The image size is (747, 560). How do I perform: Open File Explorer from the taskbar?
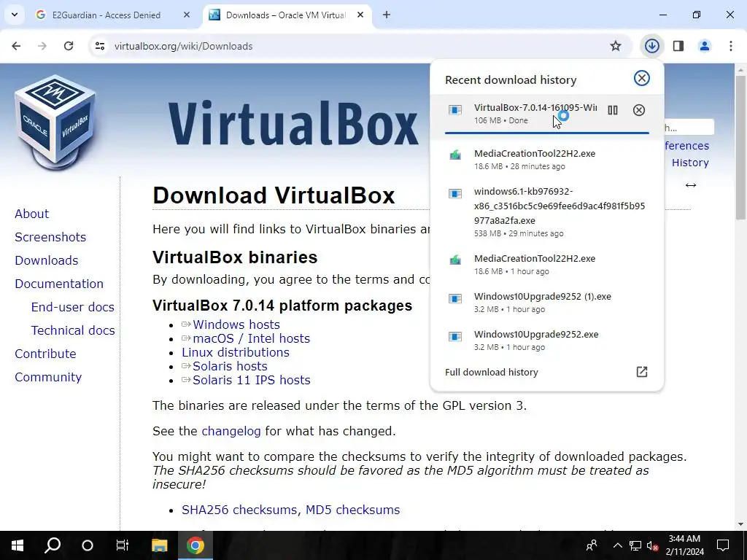pyautogui.click(x=160, y=545)
